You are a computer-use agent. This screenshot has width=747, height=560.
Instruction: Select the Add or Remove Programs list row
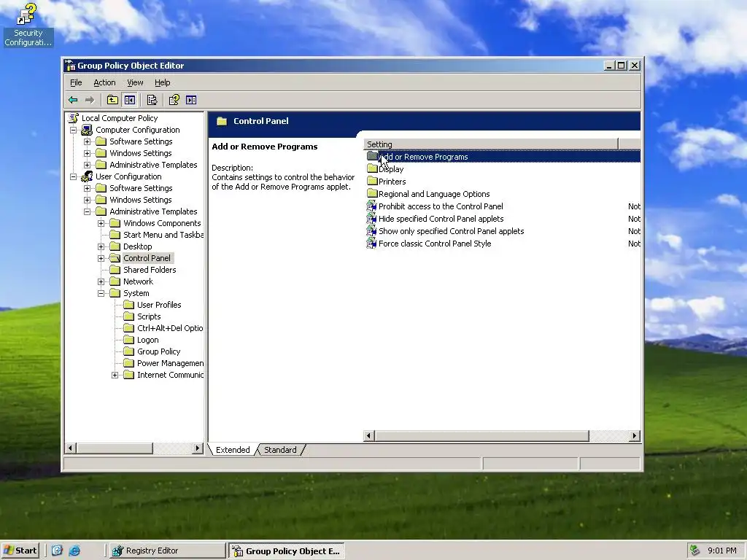(x=502, y=156)
